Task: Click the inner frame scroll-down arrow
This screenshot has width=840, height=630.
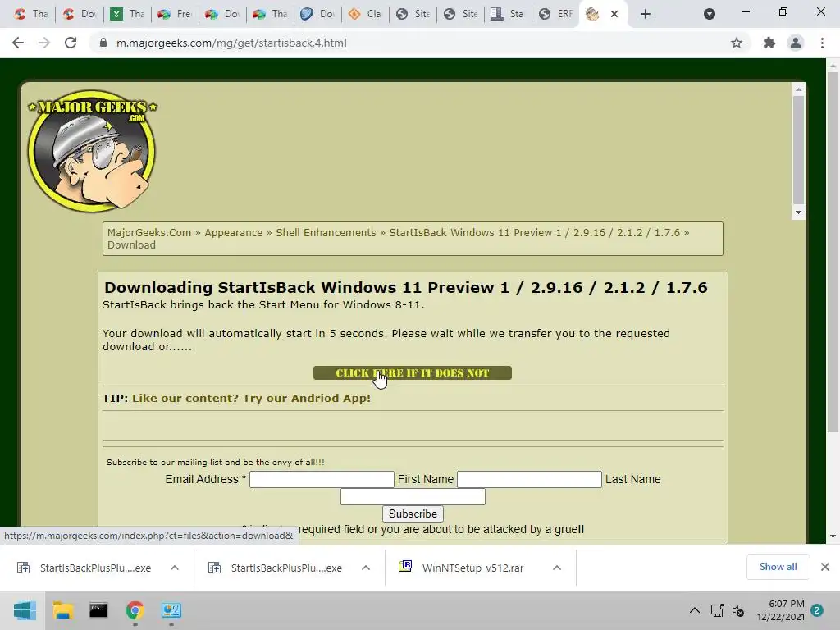Action: (x=798, y=212)
